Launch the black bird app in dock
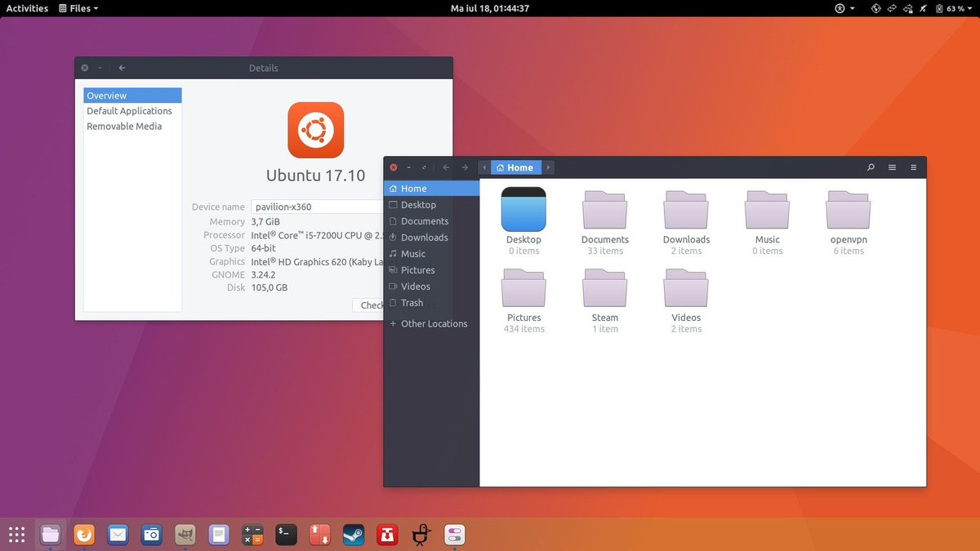The height and width of the screenshot is (551, 980). [421, 535]
